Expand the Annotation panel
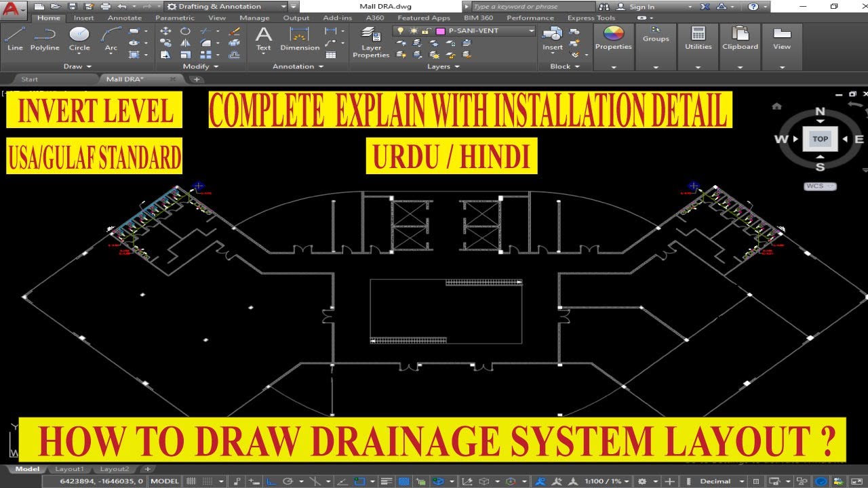Image resolution: width=868 pixels, height=488 pixels. point(296,66)
